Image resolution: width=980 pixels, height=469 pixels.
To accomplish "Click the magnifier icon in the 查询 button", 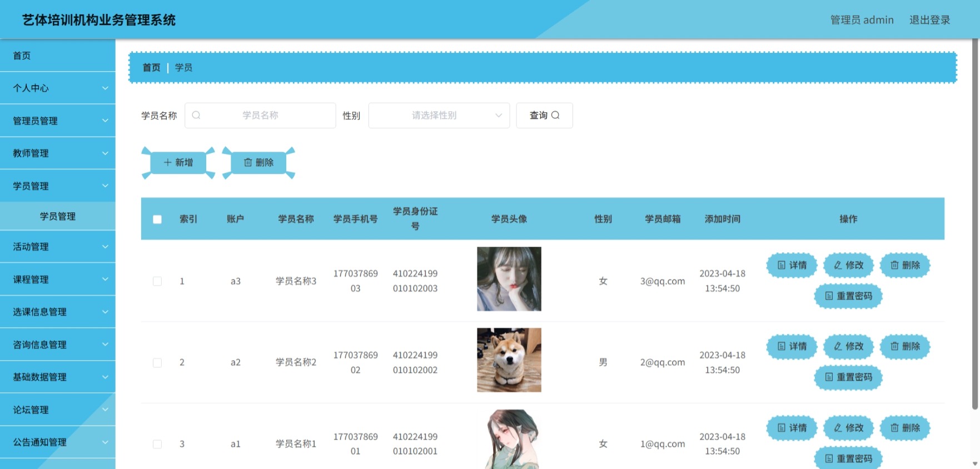I will coord(555,115).
